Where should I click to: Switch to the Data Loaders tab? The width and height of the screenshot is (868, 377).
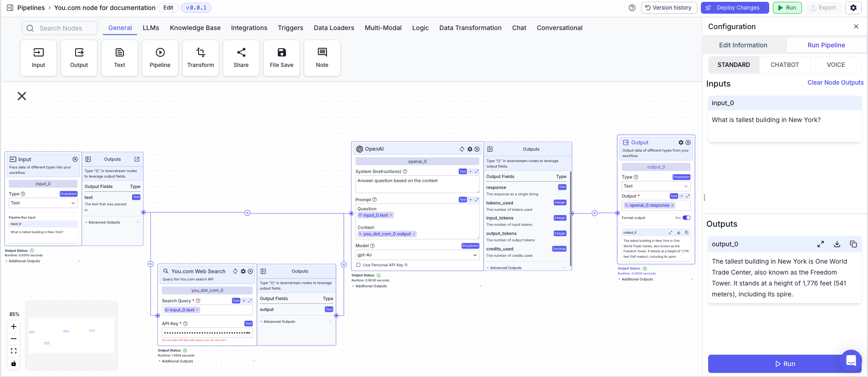point(334,28)
